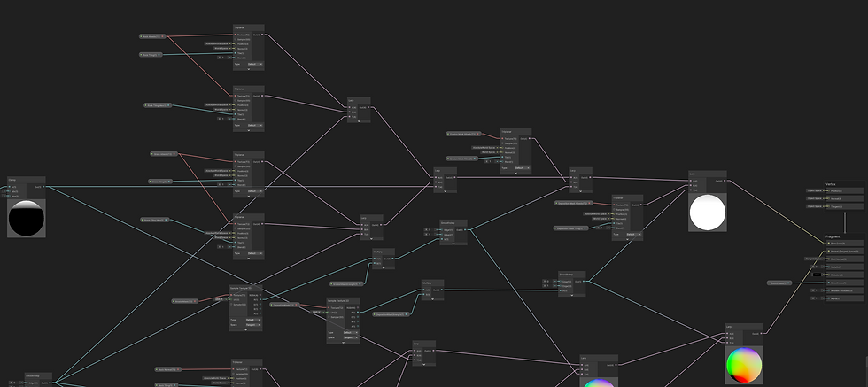Click the rainbow sphere preview on Lerp node
868x387 pixels.
744,365
